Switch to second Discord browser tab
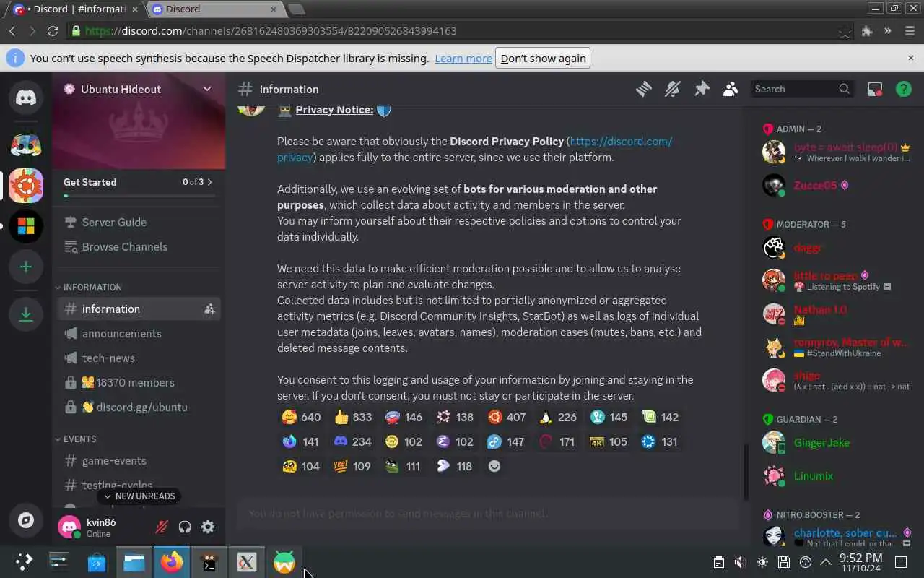The image size is (924, 578). pos(214,9)
